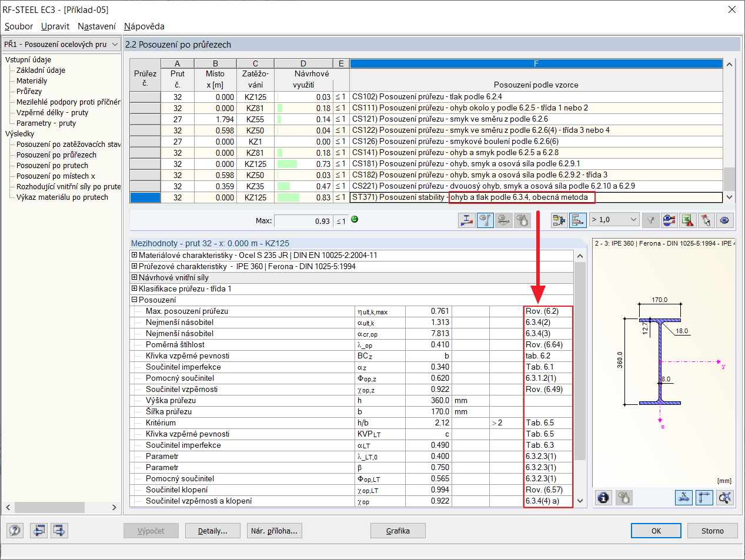Click the internal forces diagram icon

[x=467, y=220]
